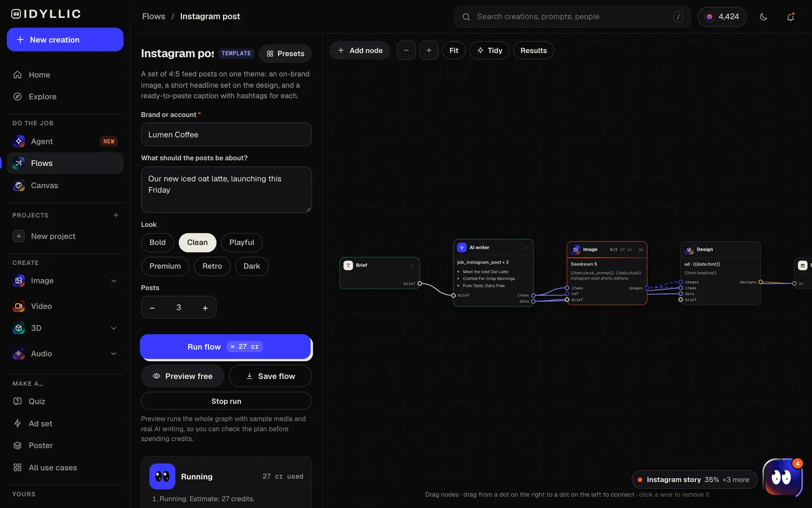The width and height of the screenshot is (812, 508).
Task: Increase the Posts count with plus
Action: (205, 308)
